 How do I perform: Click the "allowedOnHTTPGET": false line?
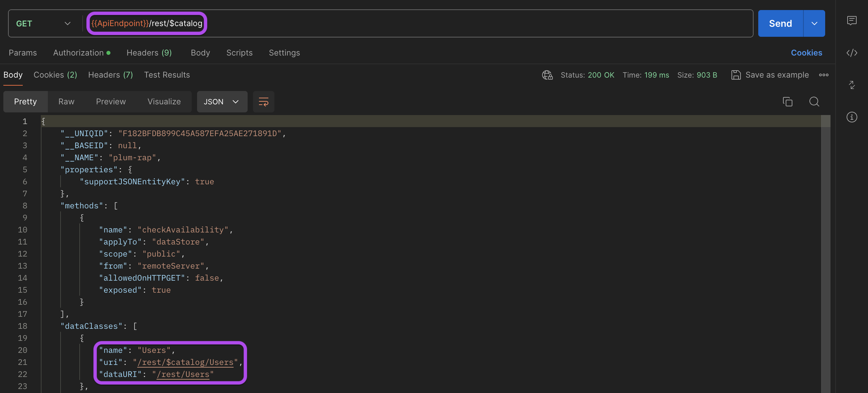[x=161, y=278]
